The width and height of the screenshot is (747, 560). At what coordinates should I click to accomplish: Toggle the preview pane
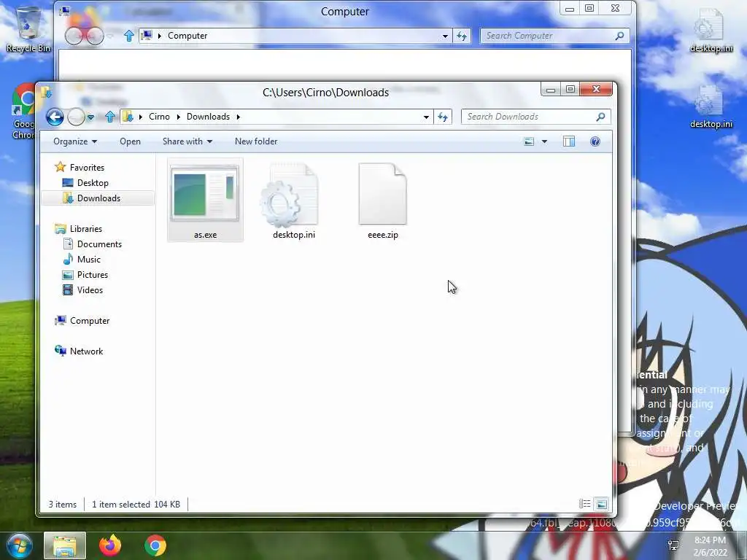(x=569, y=141)
